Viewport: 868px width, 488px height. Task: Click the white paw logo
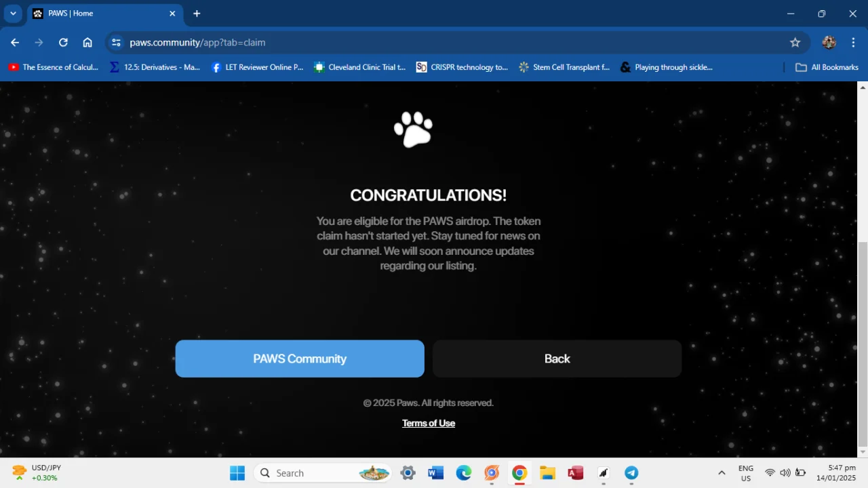[x=413, y=129]
